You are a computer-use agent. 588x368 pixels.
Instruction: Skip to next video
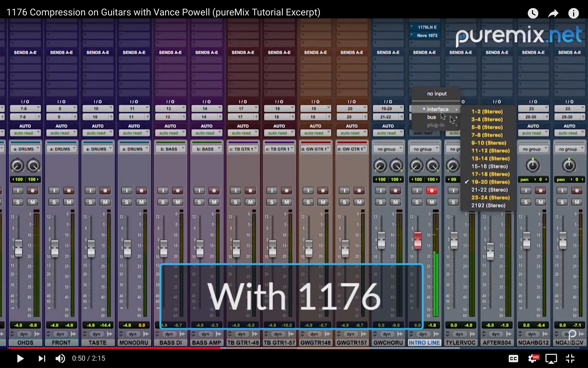pos(42,358)
